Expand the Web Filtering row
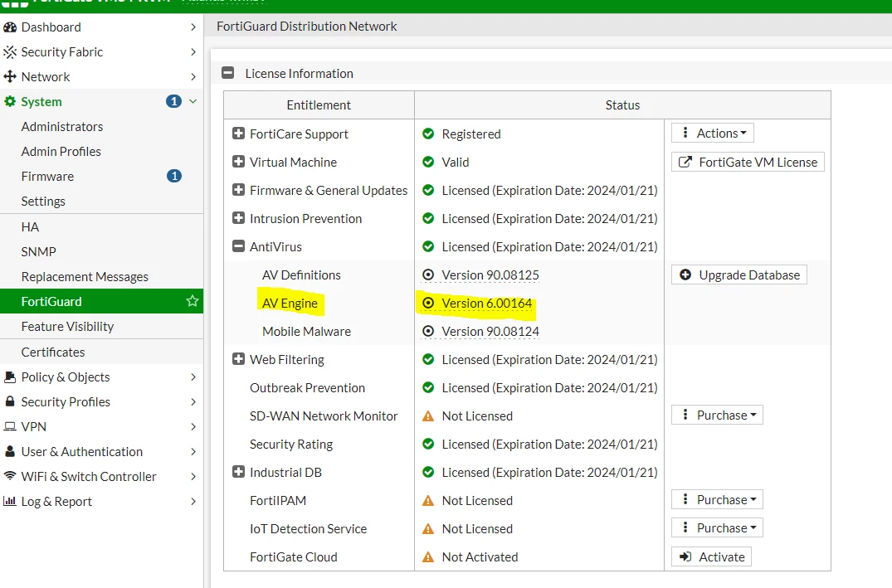 [x=238, y=359]
